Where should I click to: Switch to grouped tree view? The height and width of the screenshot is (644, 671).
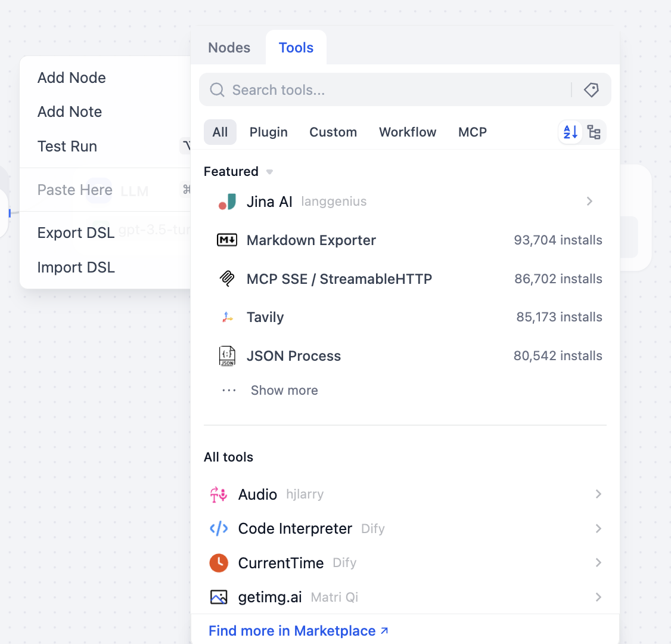pyautogui.click(x=594, y=132)
